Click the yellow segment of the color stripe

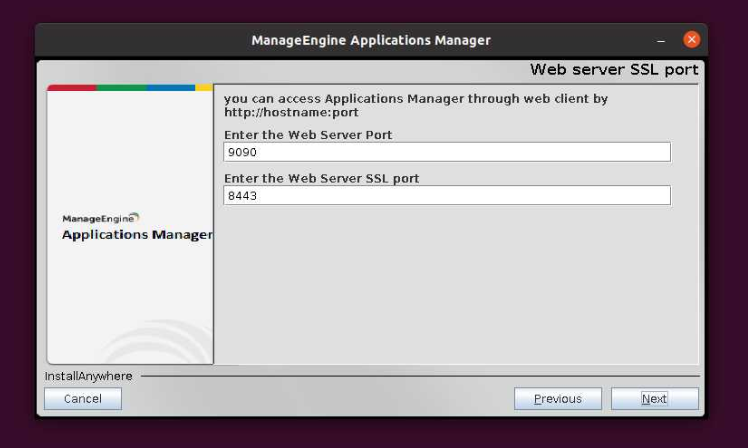[x=204, y=88]
